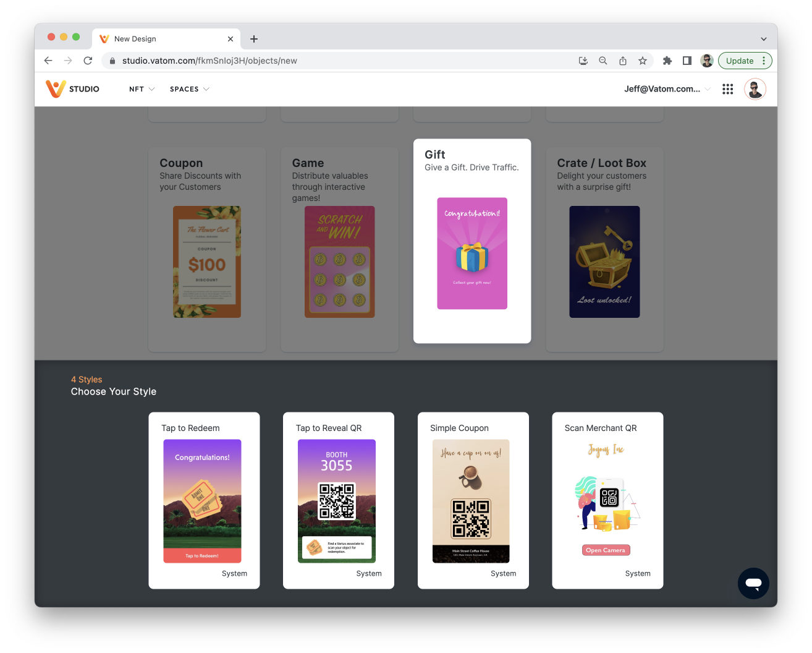The width and height of the screenshot is (812, 653).
Task: Click the browser forward arrow
Action: click(68, 61)
